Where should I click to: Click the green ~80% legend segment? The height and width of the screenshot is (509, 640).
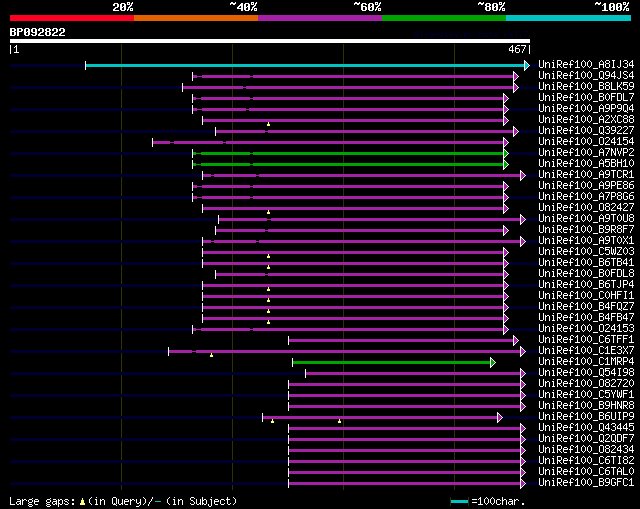point(444,18)
